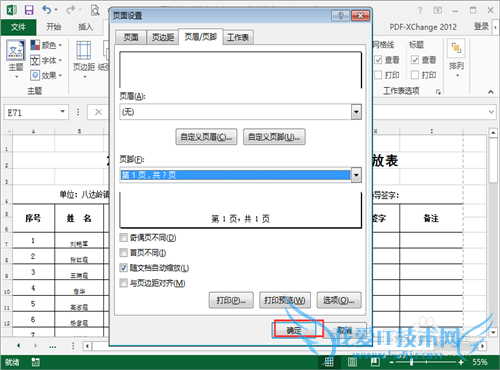Switch to page layout view in status bar

tap(352, 362)
